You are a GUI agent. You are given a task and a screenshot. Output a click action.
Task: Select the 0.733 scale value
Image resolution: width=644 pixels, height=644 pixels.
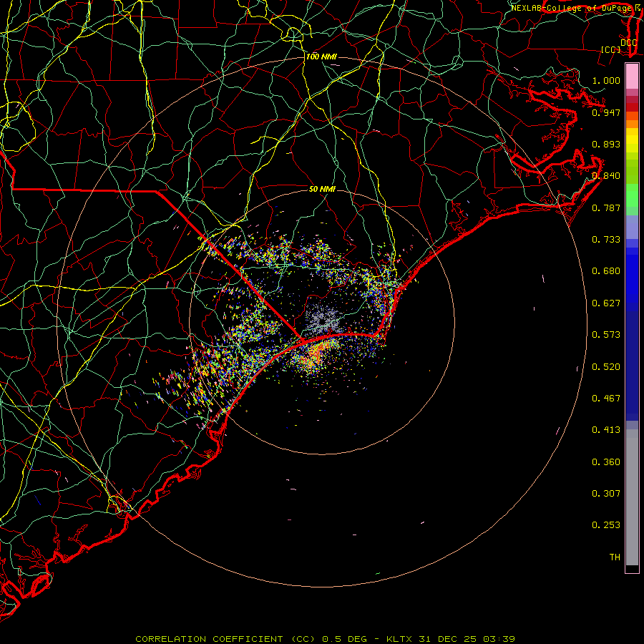pyautogui.click(x=606, y=240)
